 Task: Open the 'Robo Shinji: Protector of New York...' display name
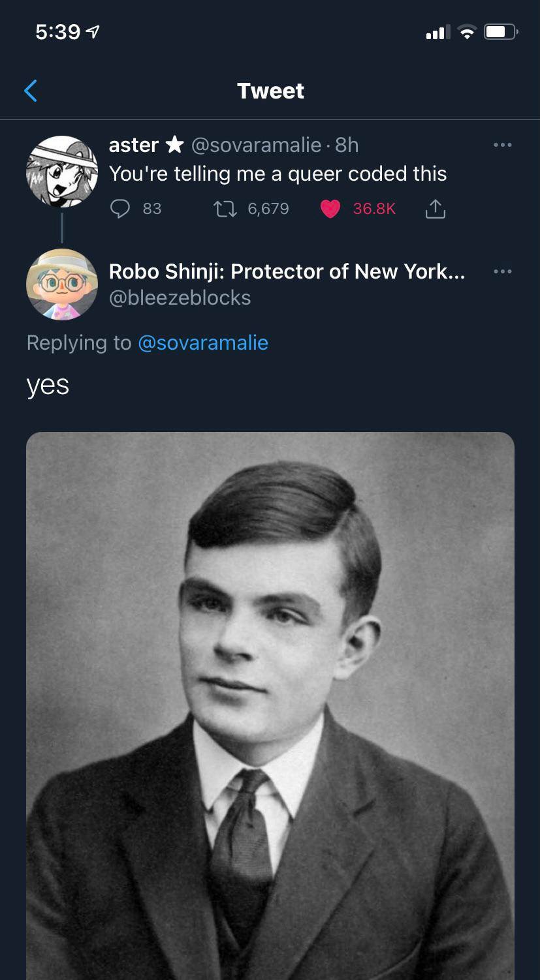click(x=287, y=271)
